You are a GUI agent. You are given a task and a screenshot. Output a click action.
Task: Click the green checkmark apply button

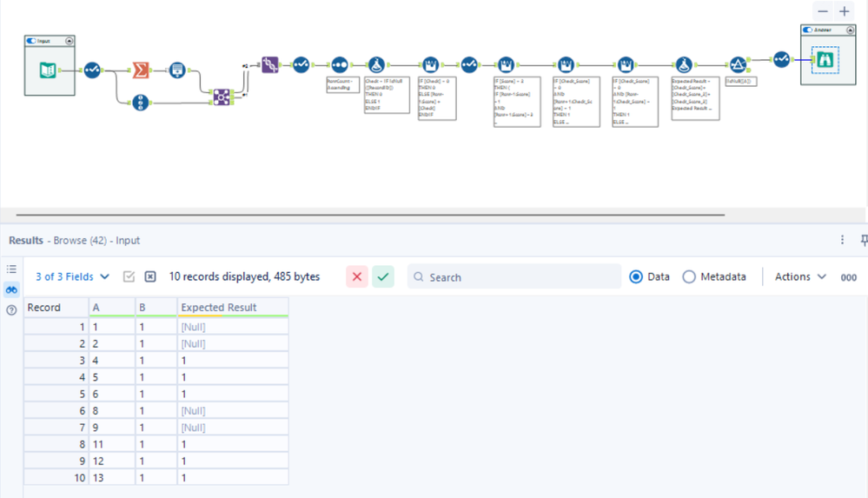click(x=383, y=276)
